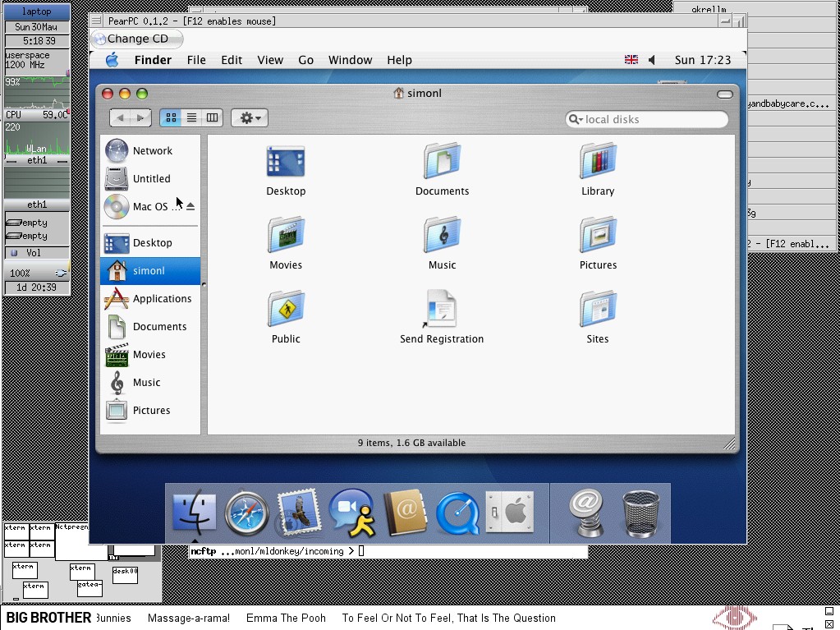The height and width of the screenshot is (630, 840).
Task: Open the View menu
Action: point(270,60)
